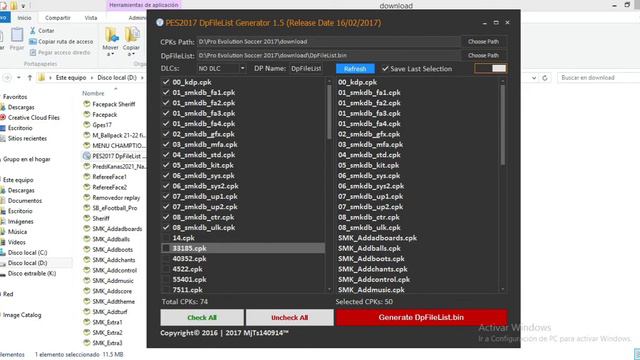Screen dimensions: 640x360
Task: Click the DP Name input field
Action: pos(306,69)
